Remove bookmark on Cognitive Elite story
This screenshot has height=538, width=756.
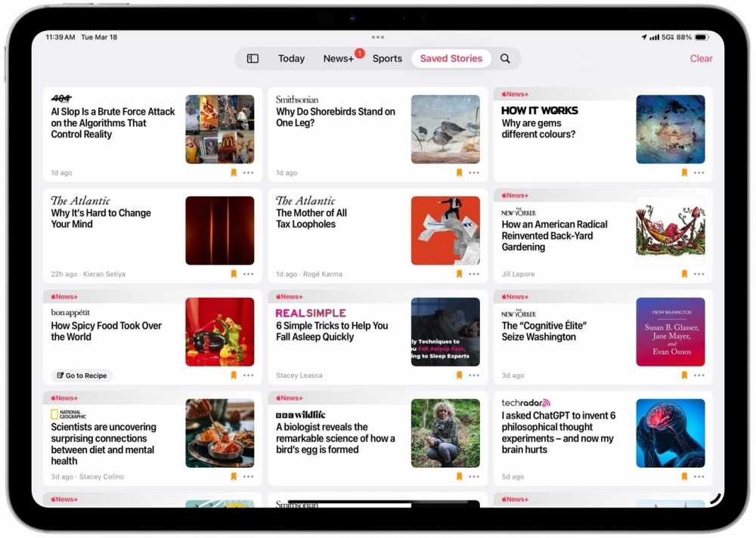pos(684,375)
